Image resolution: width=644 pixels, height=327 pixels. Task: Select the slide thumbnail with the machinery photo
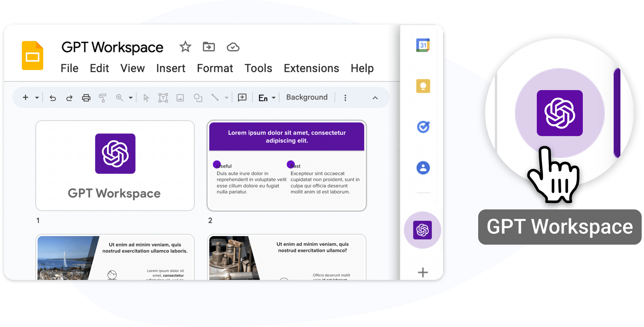287,257
